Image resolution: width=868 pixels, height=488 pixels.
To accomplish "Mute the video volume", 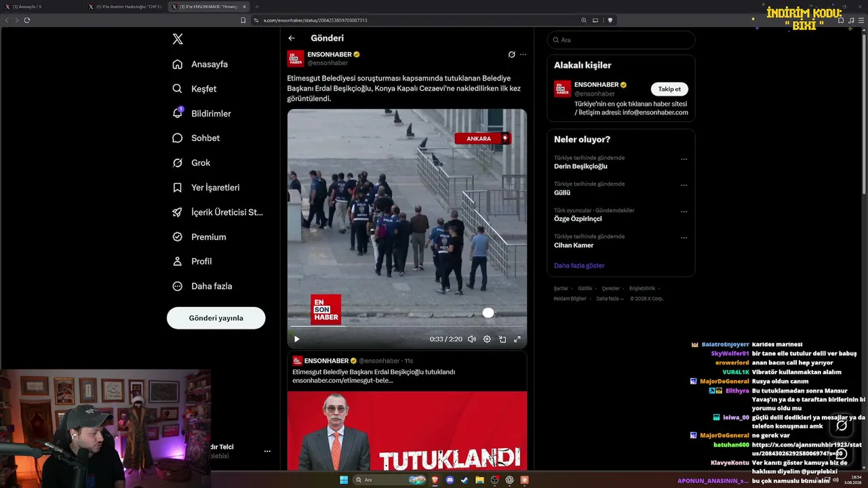I will point(471,339).
